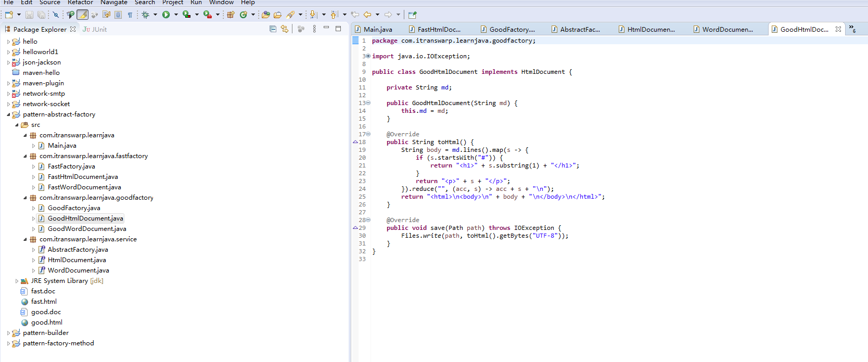The image size is (868, 362).
Task: Toggle code folding at line 17
Action: click(x=368, y=134)
